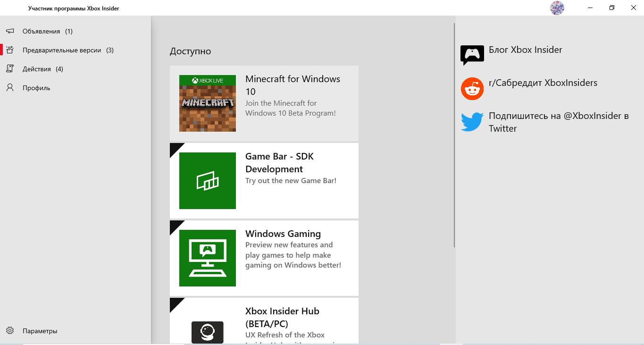Click the Параметры gear icon

click(10, 331)
